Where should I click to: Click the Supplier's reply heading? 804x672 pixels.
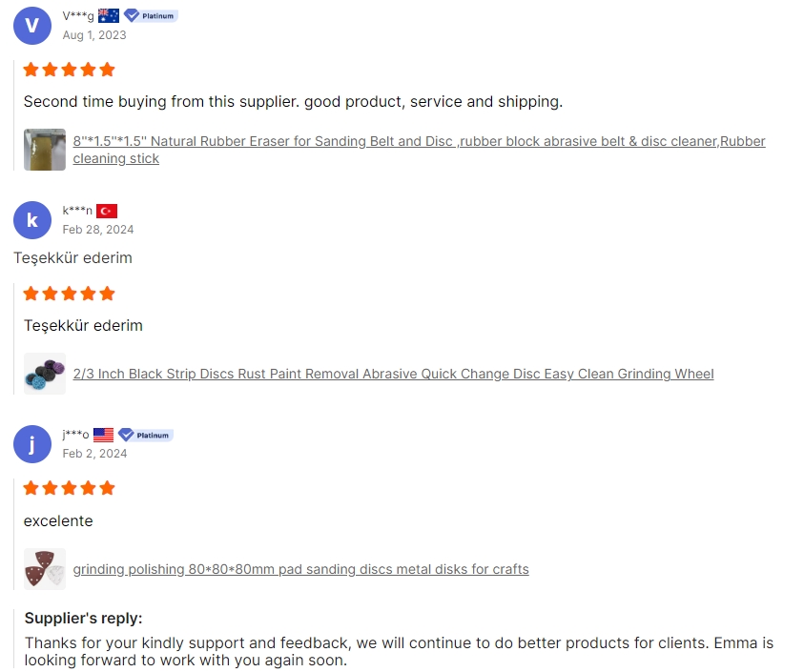83,619
